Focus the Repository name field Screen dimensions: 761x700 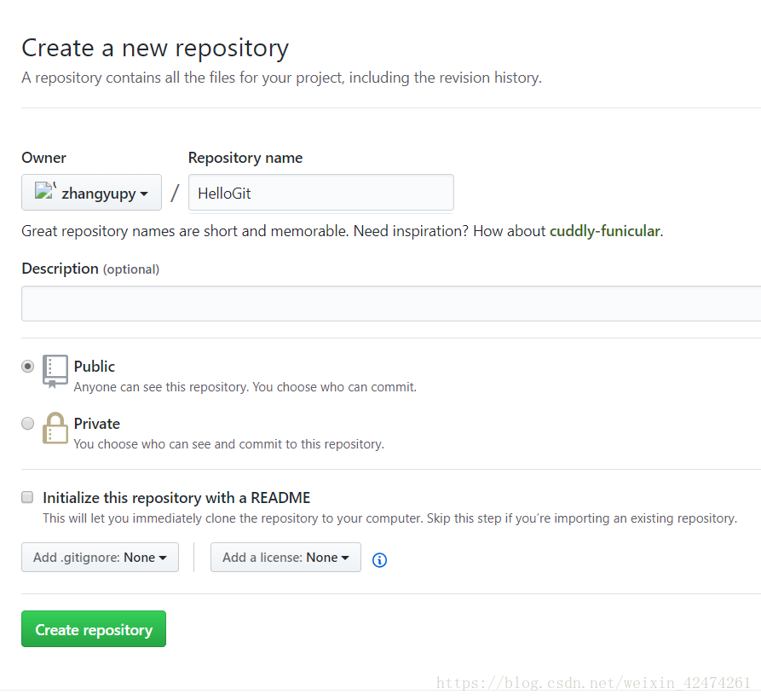(x=321, y=192)
